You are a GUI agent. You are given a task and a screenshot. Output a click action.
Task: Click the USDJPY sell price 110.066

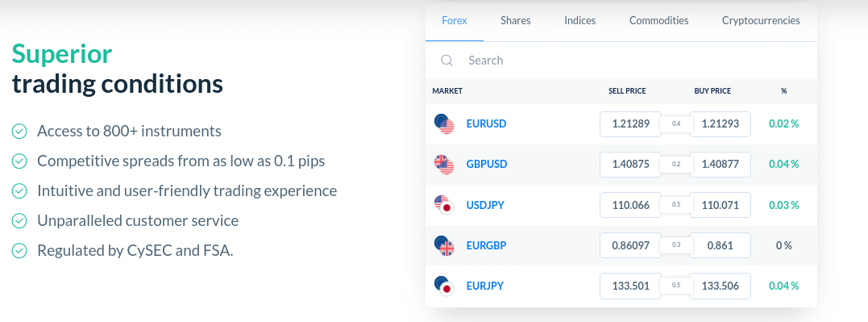coord(630,205)
